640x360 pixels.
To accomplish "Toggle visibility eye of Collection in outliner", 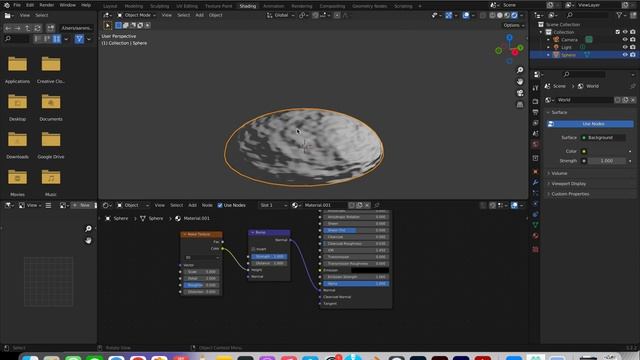I will [625, 32].
